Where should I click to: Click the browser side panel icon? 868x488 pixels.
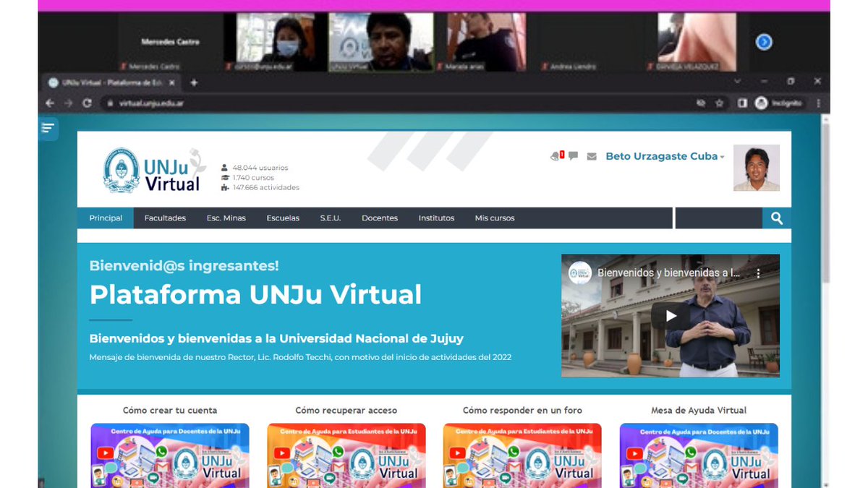click(742, 103)
